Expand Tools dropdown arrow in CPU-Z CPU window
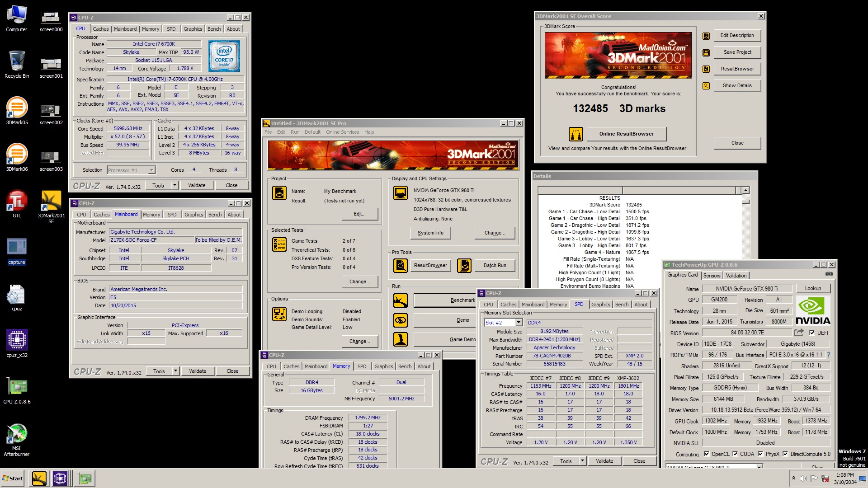 point(175,185)
